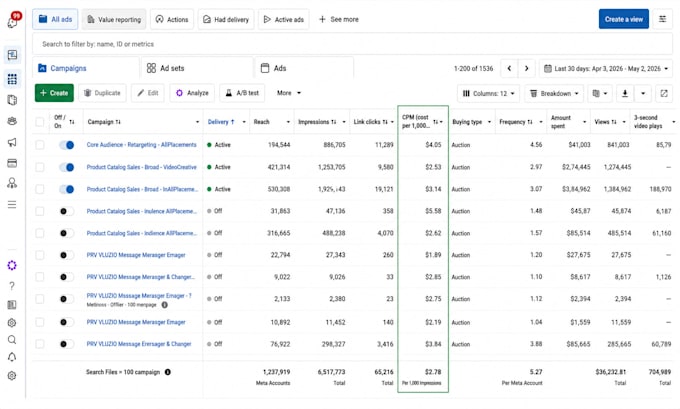Click the Edit button
Screen dimensions: 680x409
tap(148, 93)
